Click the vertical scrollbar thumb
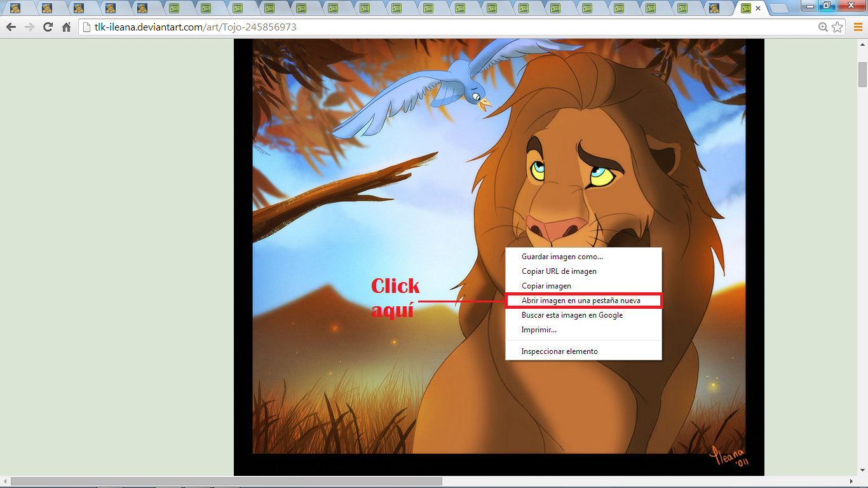 pos(862,74)
